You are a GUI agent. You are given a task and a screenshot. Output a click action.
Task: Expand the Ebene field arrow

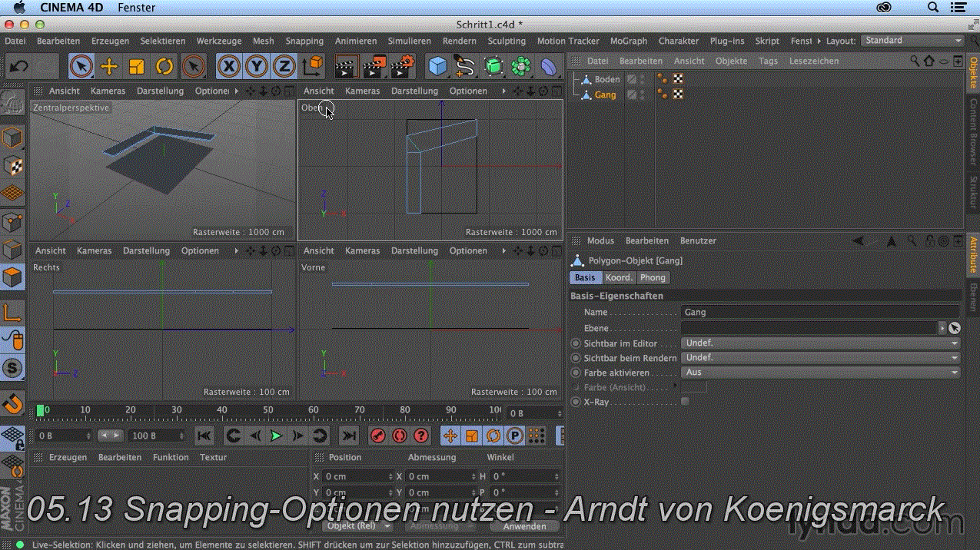942,327
